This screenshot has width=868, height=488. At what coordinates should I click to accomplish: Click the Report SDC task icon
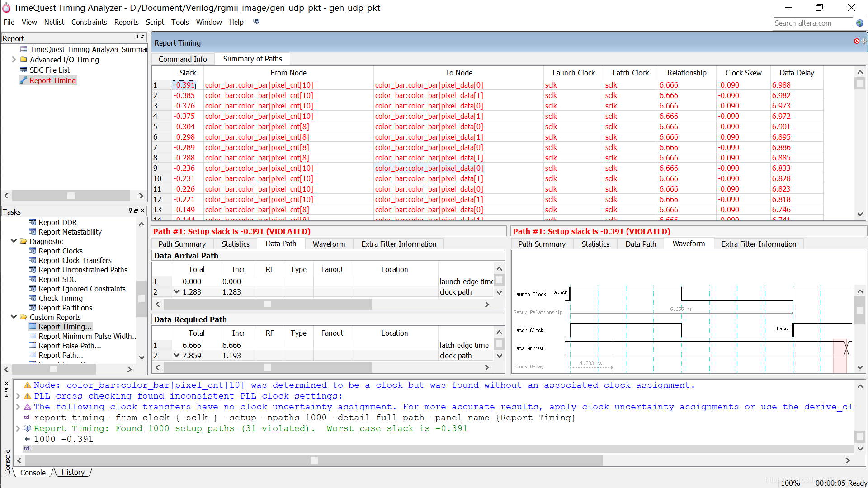click(x=33, y=279)
